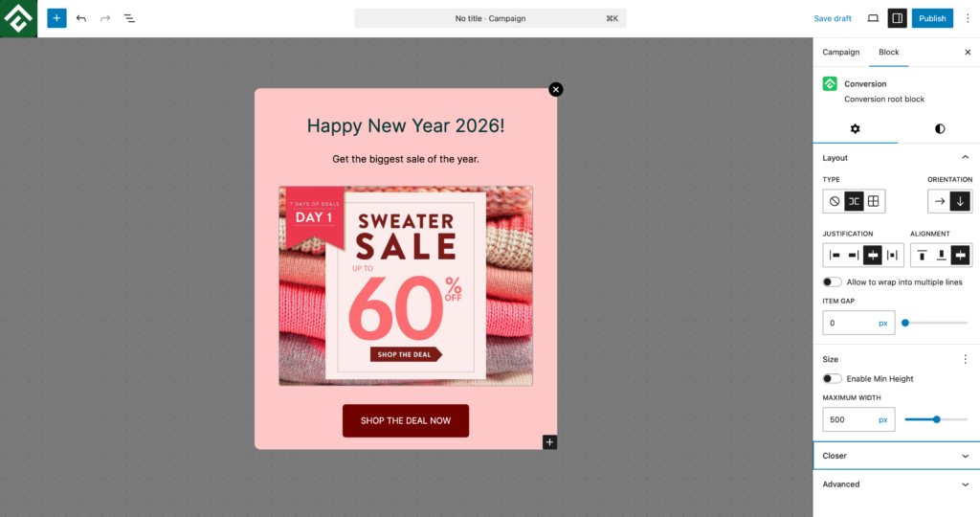This screenshot has width=980, height=517.
Task: Click the Publish button
Action: click(x=932, y=18)
